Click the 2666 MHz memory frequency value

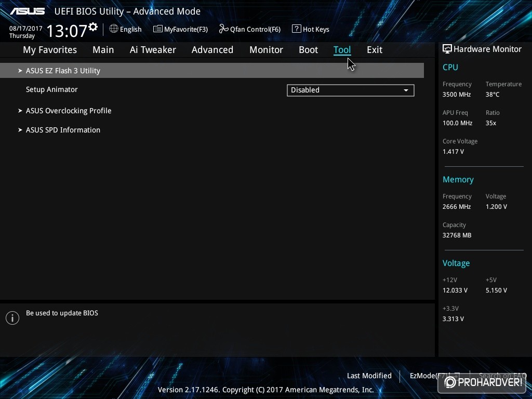[457, 207]
